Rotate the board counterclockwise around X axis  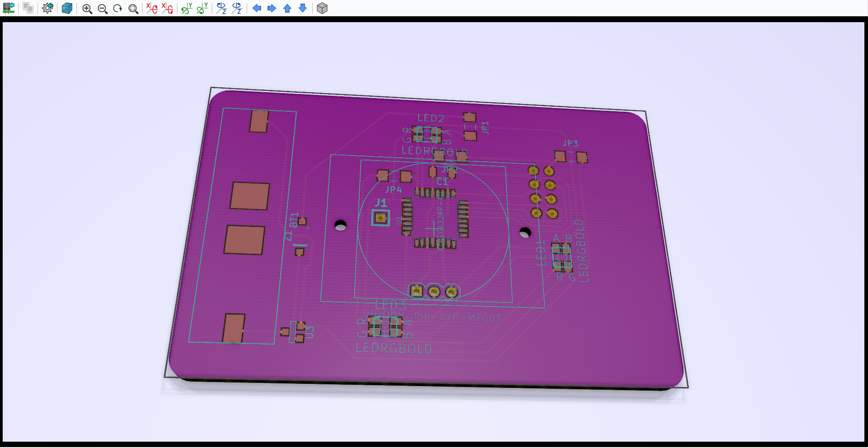tap(167, 8)
